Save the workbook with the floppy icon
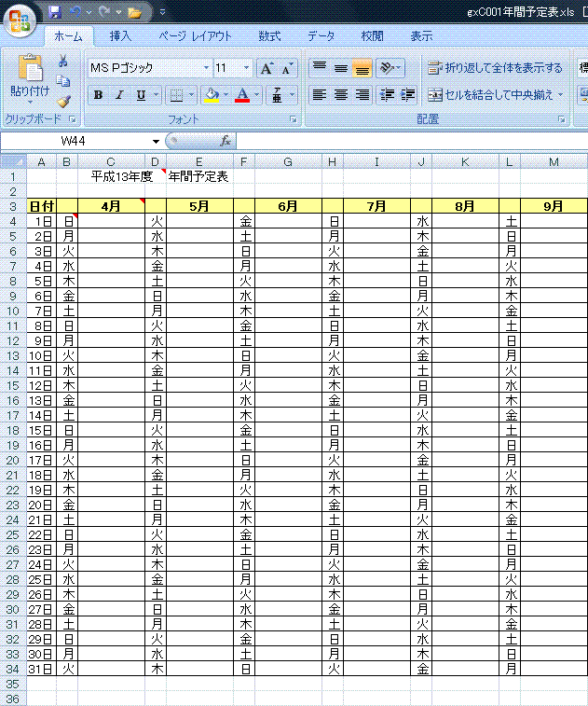This screenshot has height=706, width=588. click(55, 12)
